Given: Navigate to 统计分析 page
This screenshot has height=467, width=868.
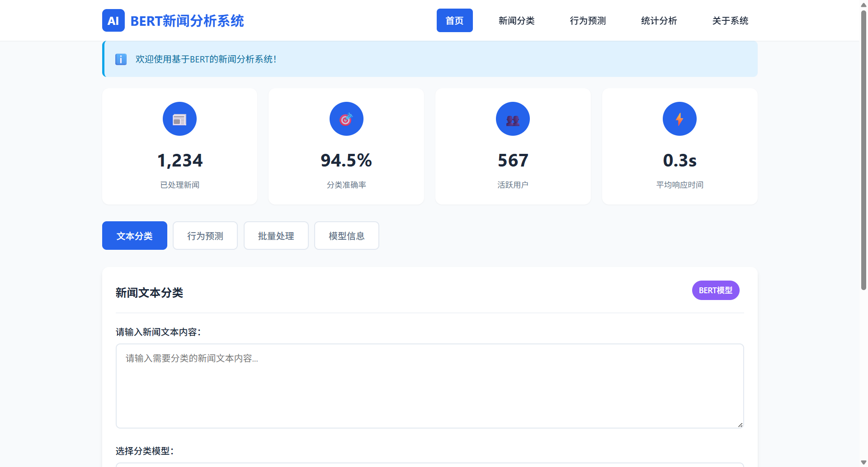Looking at the screenshot, I should tap(659, 21).
